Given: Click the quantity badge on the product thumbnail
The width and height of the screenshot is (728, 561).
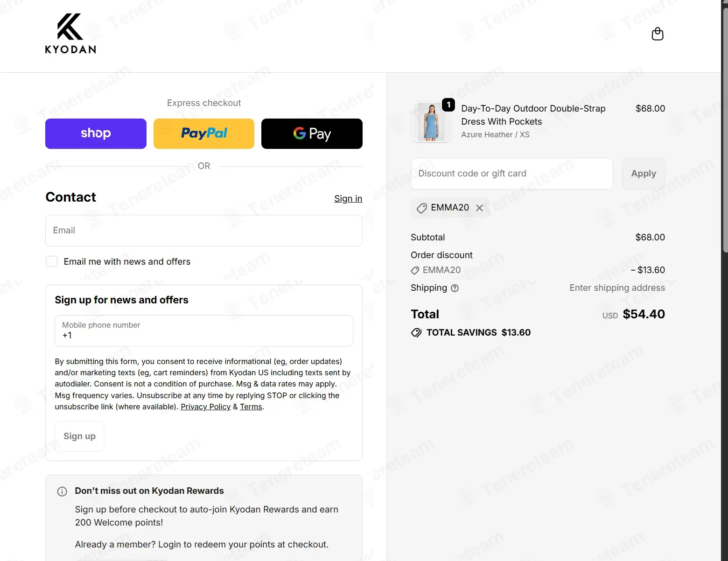Looking at the screenshot, I should coord(448,105).
